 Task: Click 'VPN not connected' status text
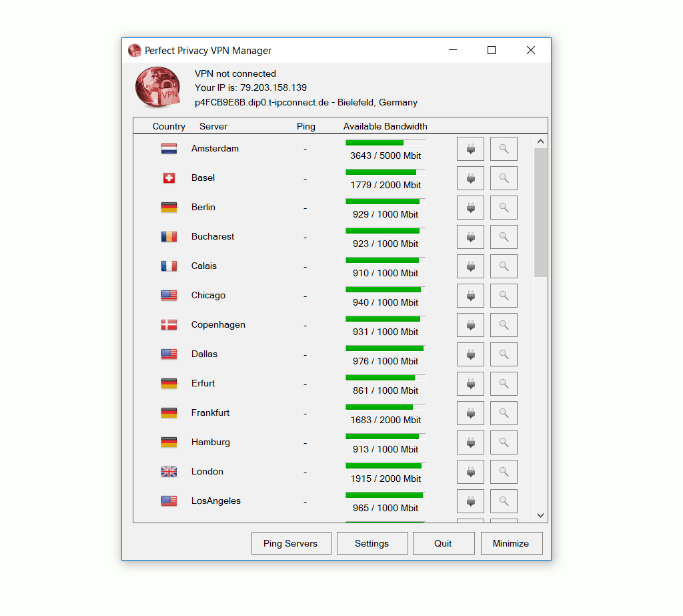pyautogui.click(x=235, y=73)
